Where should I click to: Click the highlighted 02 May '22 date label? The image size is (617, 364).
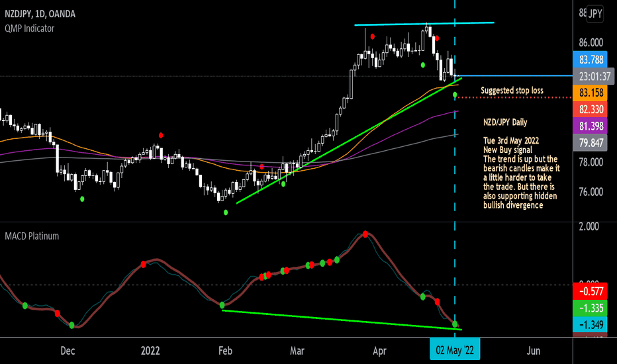(x=455, y=350)
